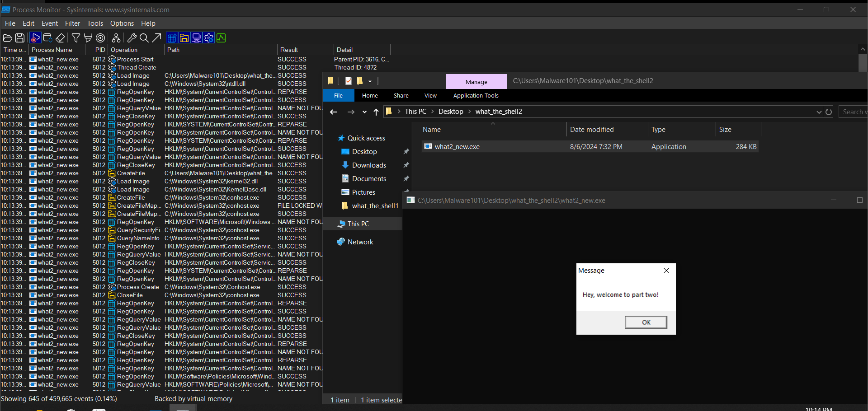Close the Message dialog with X
Screen dimensions: 868x411
(666, 271)
